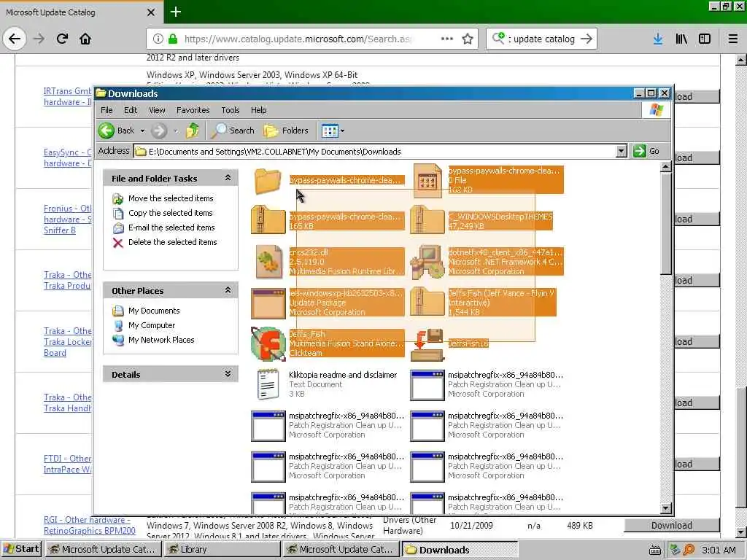This screenshot has height=560, width=747.
Task: Go back in Firefox browser
Action: point(15,39)
